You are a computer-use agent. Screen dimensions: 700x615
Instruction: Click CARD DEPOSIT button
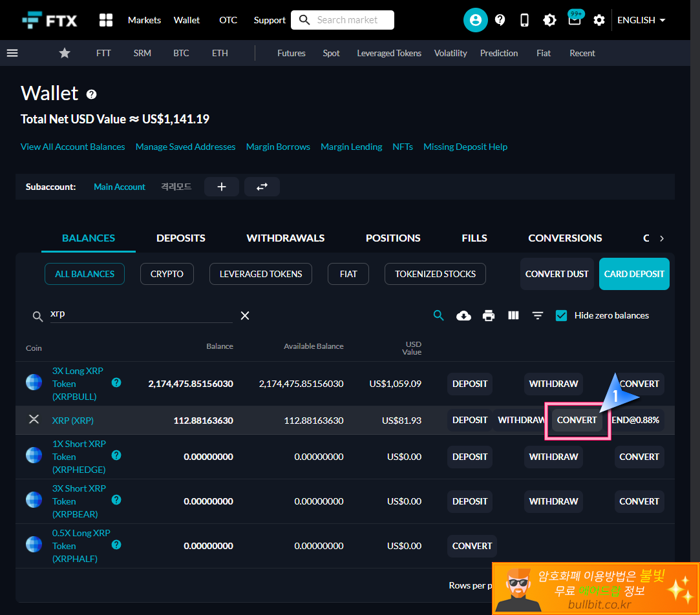634,274
